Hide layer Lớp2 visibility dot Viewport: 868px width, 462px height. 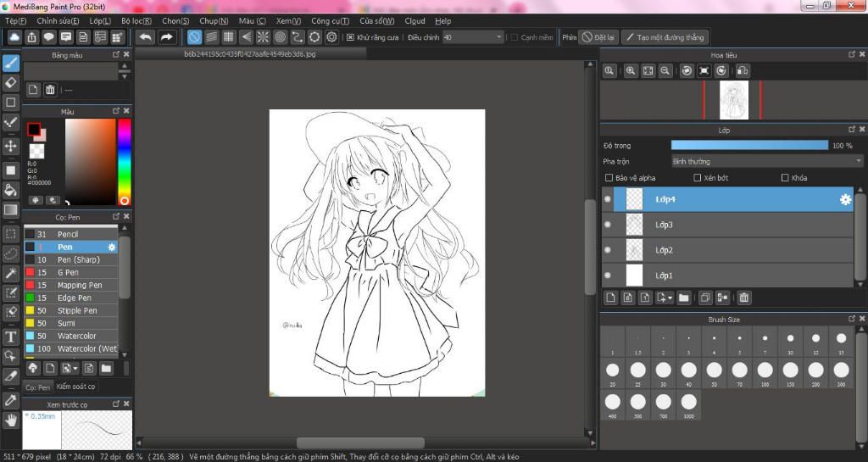[608, 250]
